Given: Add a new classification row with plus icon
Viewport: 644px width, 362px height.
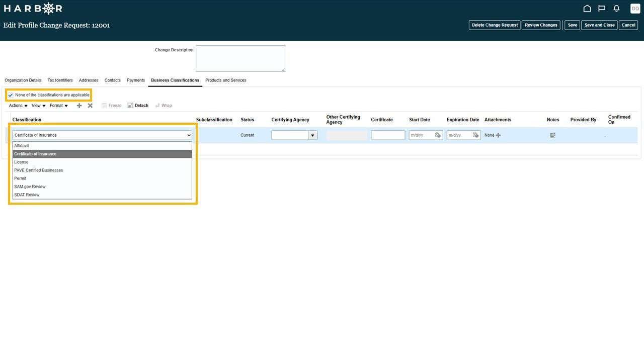Looking at the screenshot, I should pos(79,106).
